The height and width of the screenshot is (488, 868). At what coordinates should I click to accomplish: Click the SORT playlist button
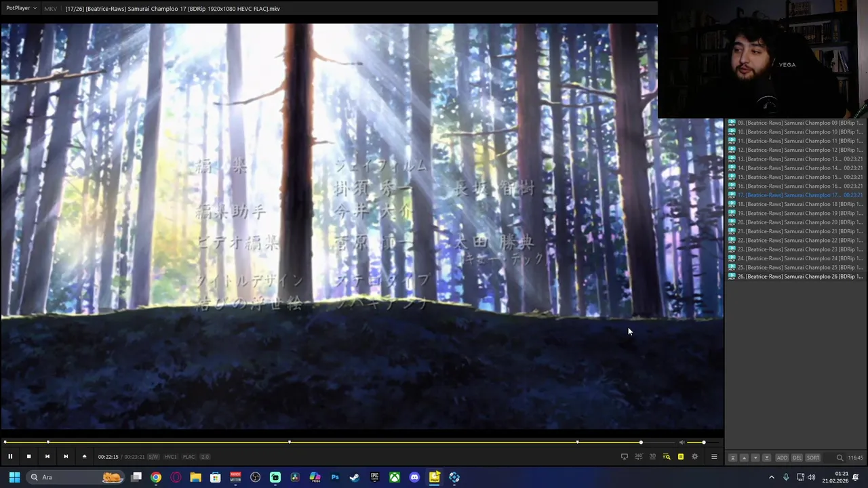coord(813,458)
